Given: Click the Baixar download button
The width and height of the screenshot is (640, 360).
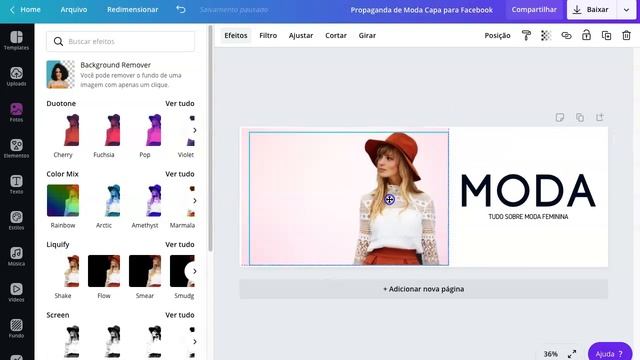Looking at the screenshot, I should [591, 9].
